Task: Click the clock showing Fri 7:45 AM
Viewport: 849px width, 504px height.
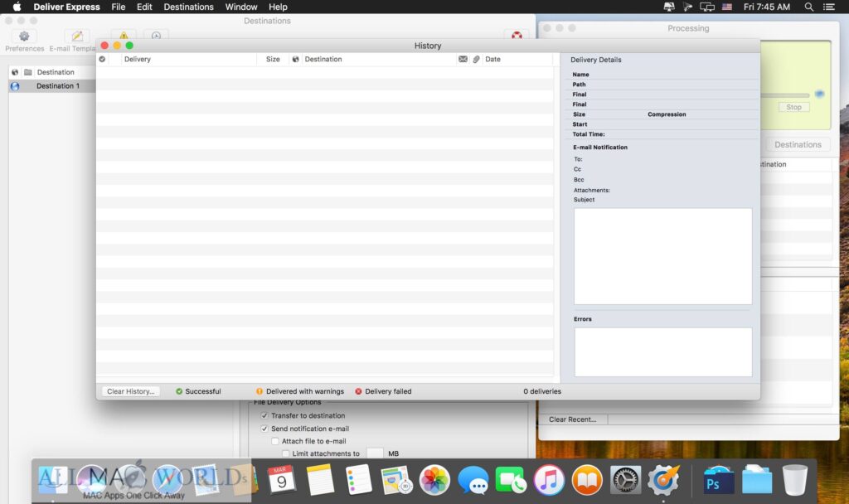Action: click(x=766, y=7)
